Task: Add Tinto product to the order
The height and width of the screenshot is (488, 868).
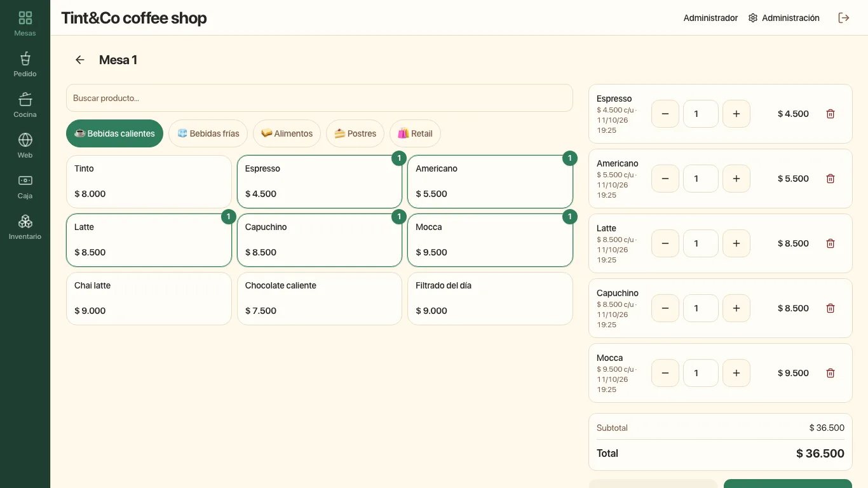Action: point(149,182)
